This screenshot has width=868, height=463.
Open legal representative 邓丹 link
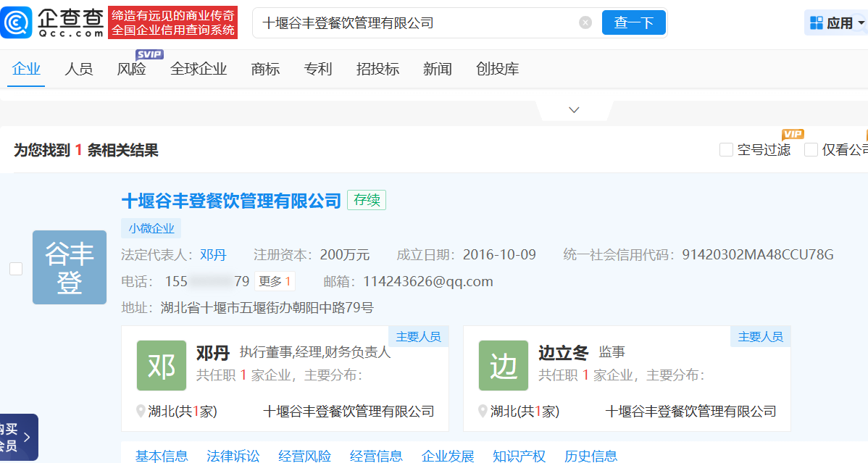[213, 255]
